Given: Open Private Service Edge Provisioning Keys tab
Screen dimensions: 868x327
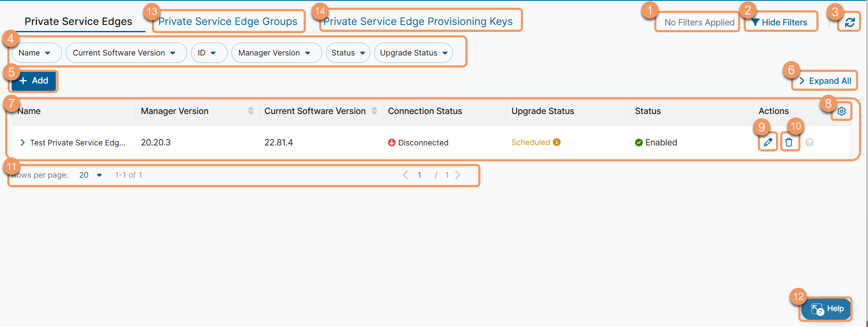Looking at the screenshot, I should pyautogui.click(x=418, y=22).
